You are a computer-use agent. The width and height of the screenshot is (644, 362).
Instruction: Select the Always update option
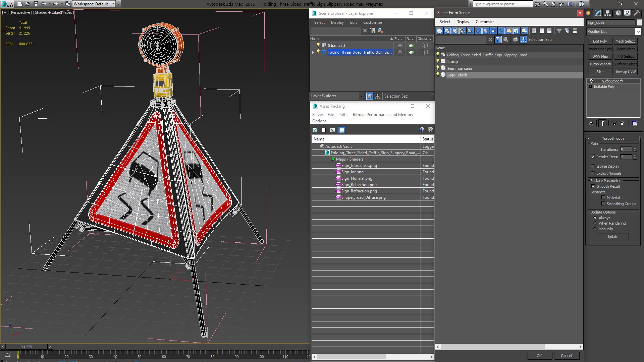pos(595,218)
